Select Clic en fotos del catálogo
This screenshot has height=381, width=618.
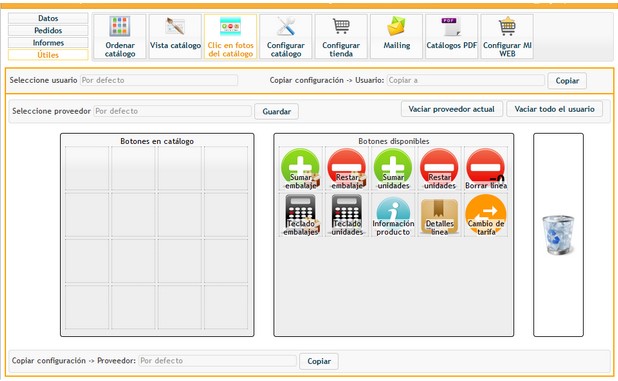(231, 37)
